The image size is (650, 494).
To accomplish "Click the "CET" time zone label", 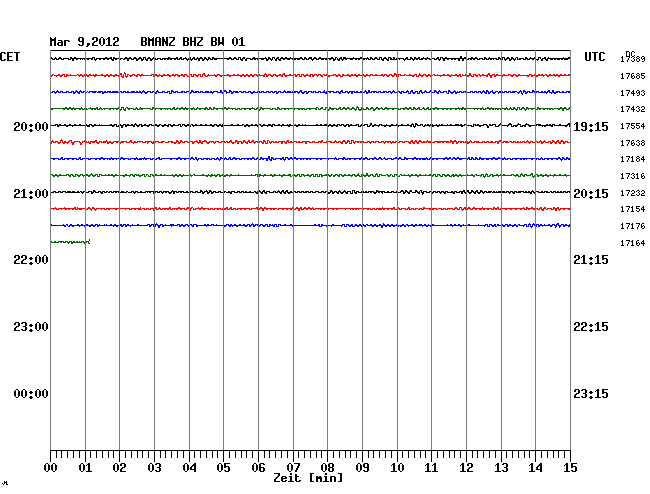I will tap(10, 57).
